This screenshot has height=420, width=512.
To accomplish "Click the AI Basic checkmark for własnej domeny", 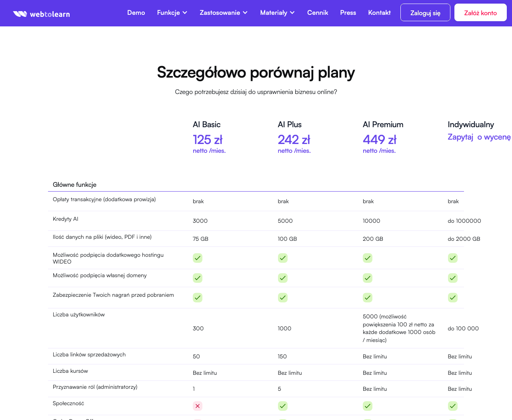I will point(198,278).
